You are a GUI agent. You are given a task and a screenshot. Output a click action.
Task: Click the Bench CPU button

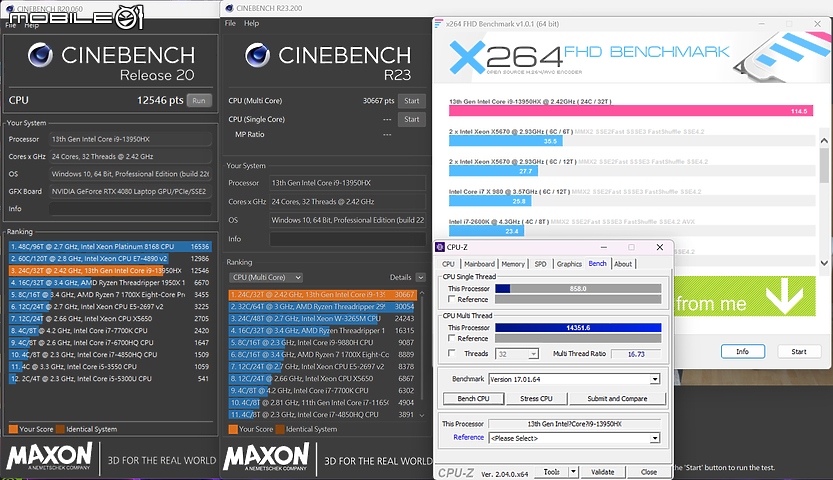[473, 398]
